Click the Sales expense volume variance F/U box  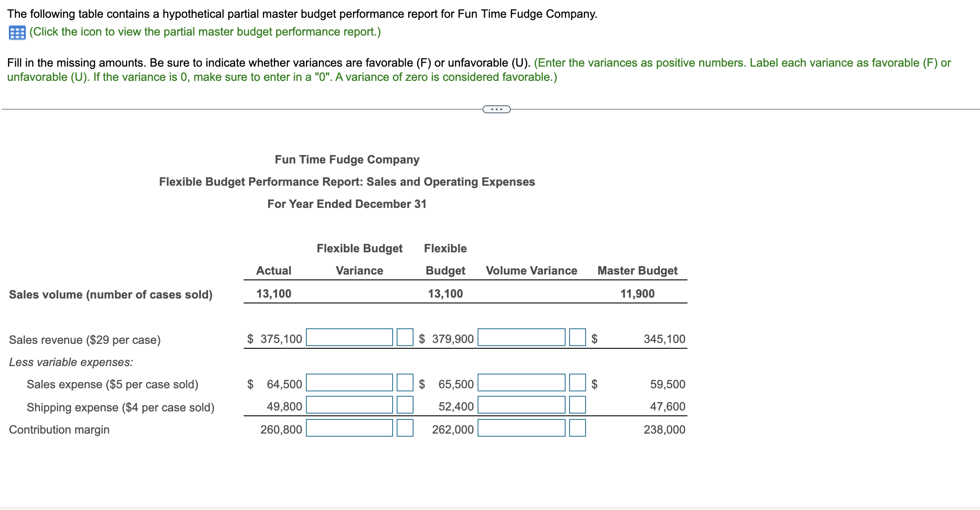click(x=577, y=383)
